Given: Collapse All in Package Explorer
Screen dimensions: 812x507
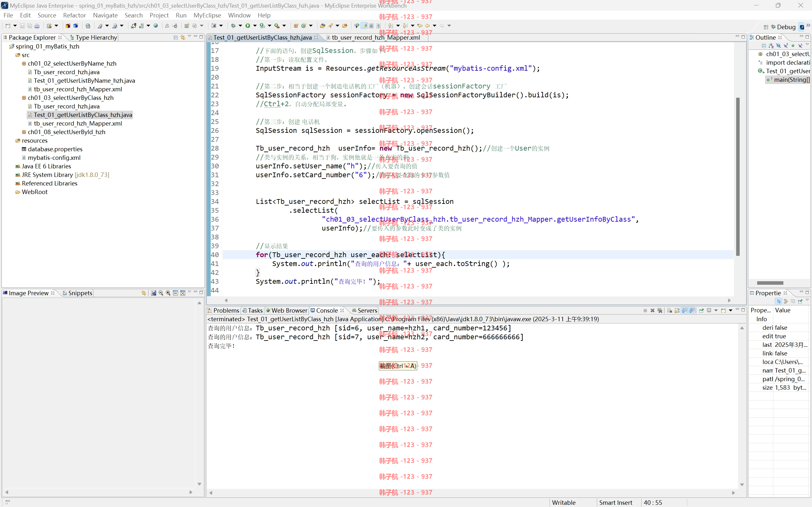Looking at the screenshot, I should click(x=175, y=37).
